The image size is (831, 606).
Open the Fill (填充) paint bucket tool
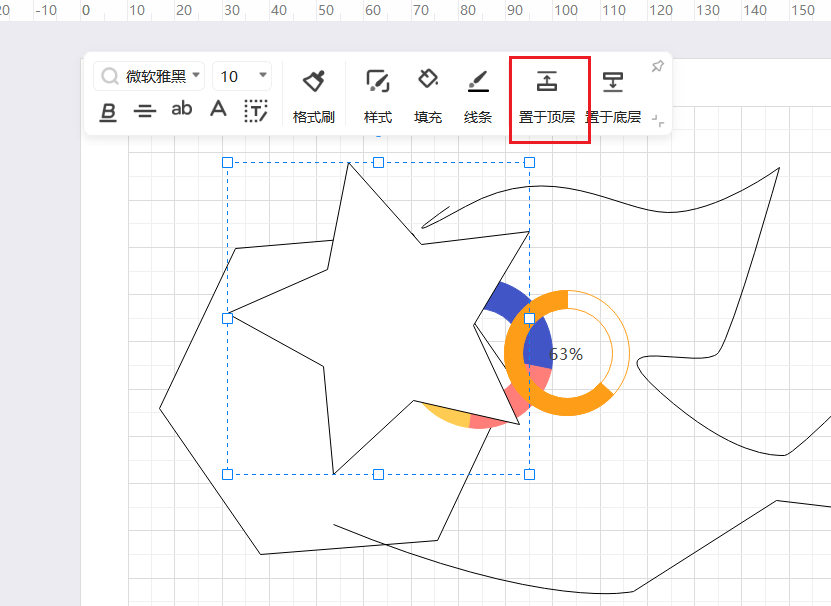click(428, 96)
